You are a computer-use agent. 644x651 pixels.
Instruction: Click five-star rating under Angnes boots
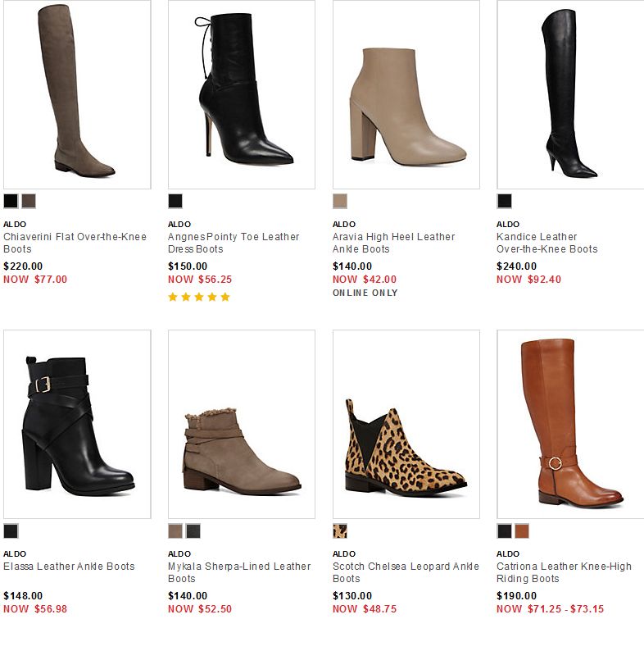coord(199,297)
